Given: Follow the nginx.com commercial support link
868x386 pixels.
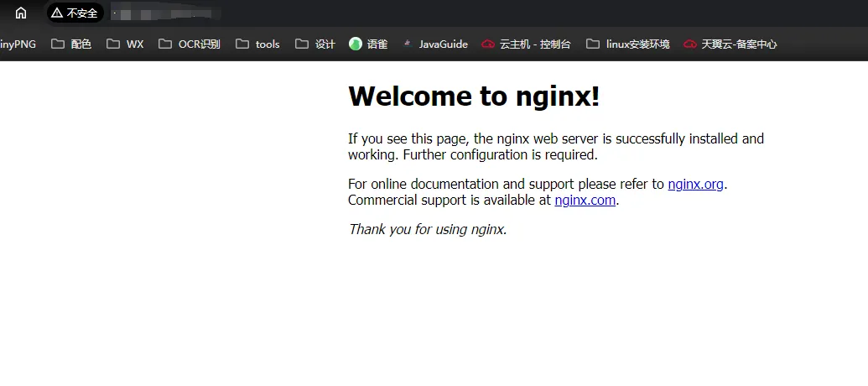Looking at the screenshot, I should [585, 200].
